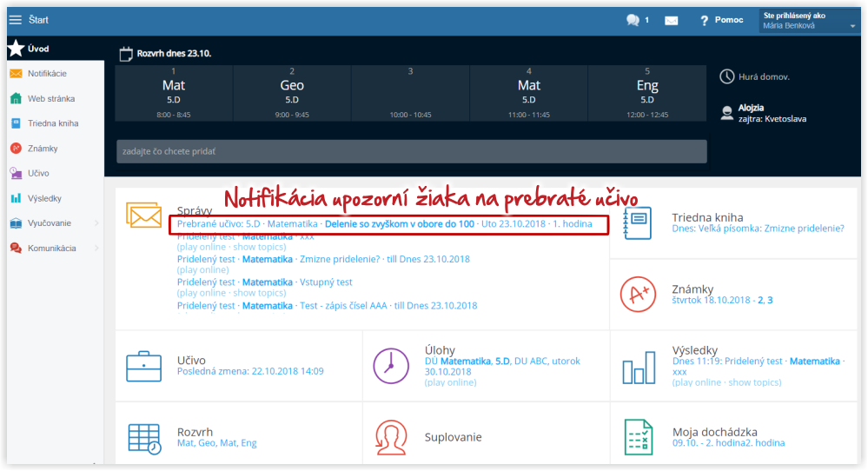Image resolution: width=868 pixels, height=471 pixels.
Task: Open the hamburger menu next to Štart
Action: click(16, 20)
